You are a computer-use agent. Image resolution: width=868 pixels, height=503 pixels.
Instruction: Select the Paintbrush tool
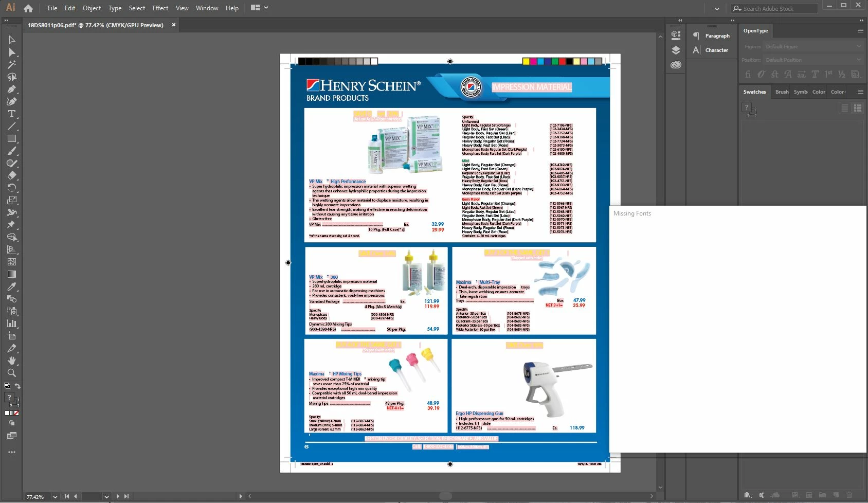(12, 151)
